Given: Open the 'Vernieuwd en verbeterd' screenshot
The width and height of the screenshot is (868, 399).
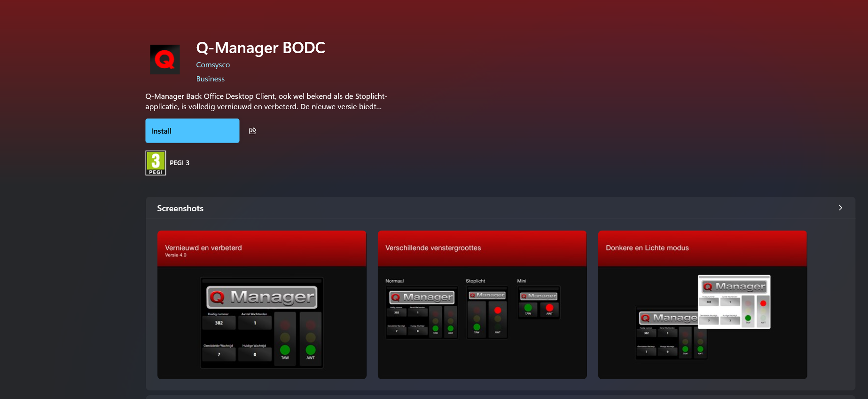Looking at the screenshot, I should pyautogui.click(x=262, y=304).
